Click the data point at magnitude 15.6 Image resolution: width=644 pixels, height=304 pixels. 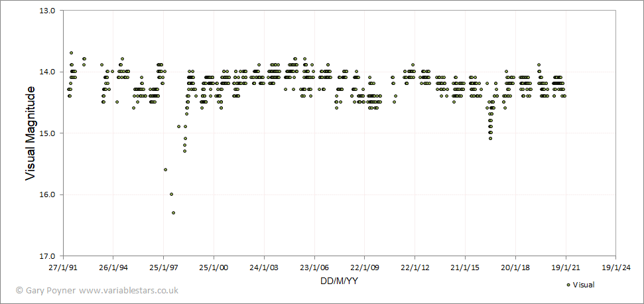(x=165, y=170)
